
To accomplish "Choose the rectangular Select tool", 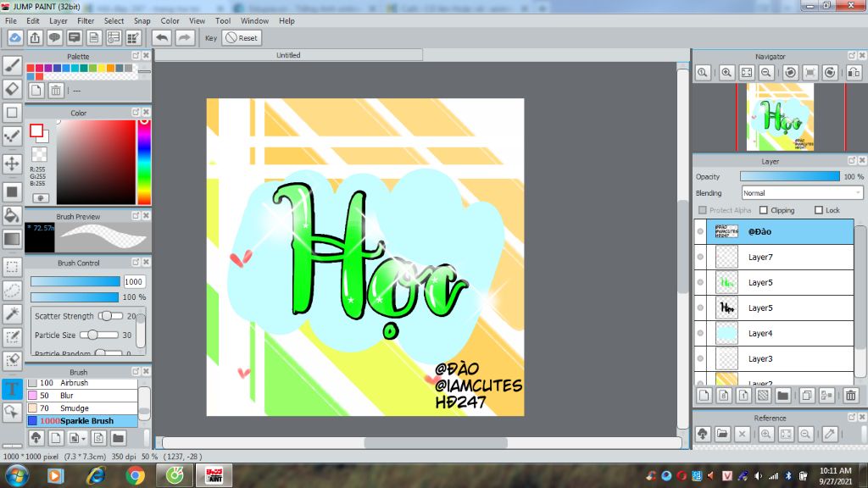I will (12, 267).
